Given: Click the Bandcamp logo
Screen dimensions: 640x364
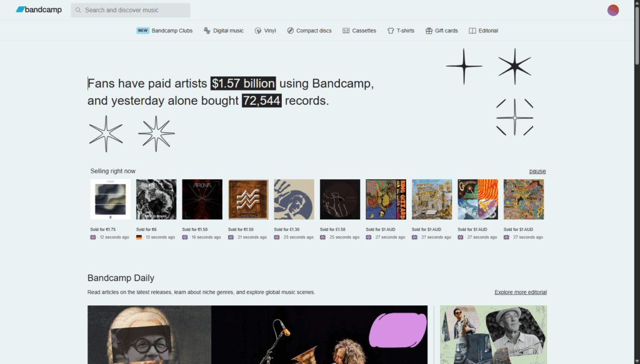Looking at the screenshot, I should click(x=39, y=10).
